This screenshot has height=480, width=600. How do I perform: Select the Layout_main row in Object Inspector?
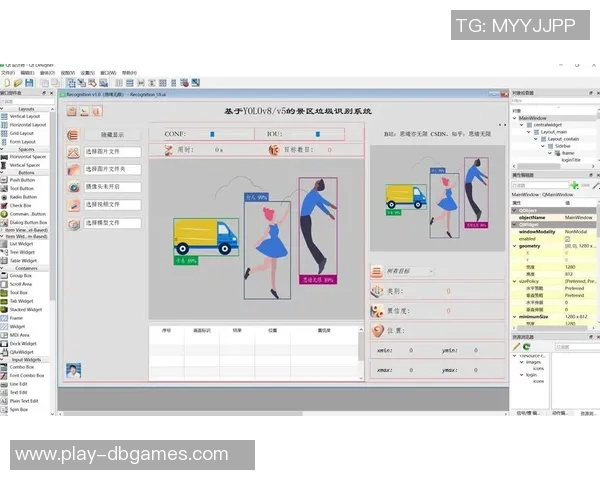[554, 132]
